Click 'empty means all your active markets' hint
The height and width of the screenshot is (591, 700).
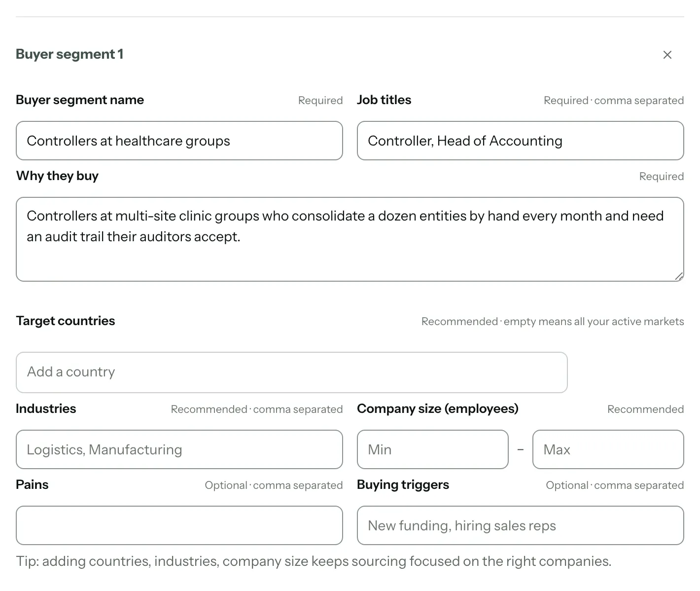(594, 322)
